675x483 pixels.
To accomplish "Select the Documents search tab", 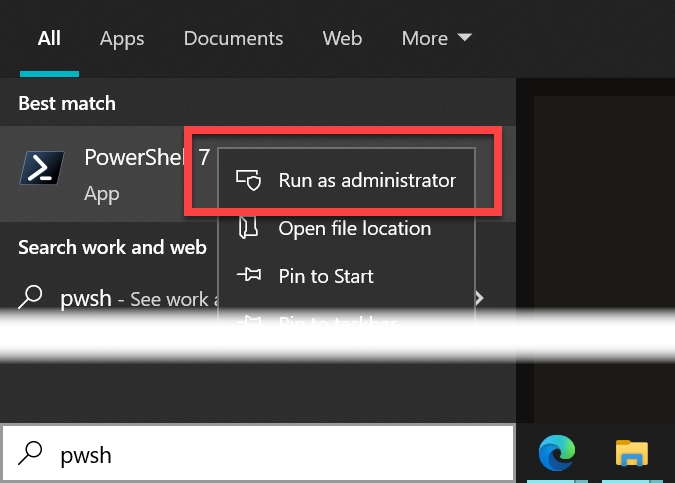I will [233, 39].
